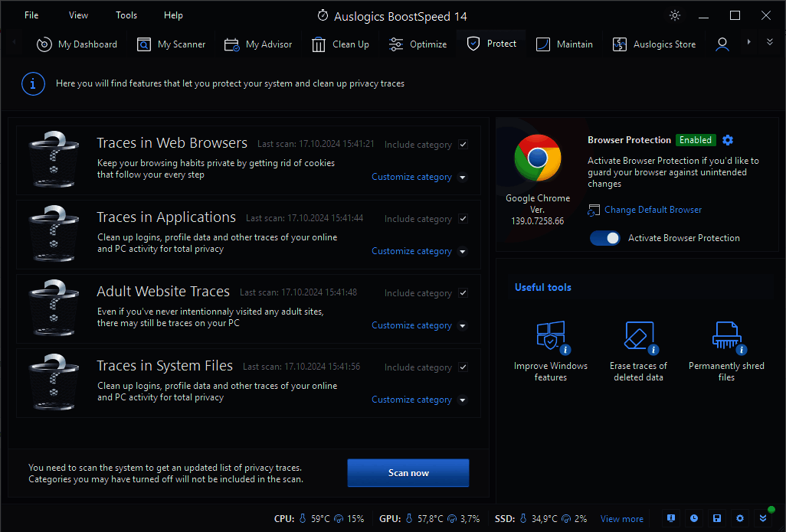Turn off Activate Browser Protection switch
Image resolution: width=786 pixels, height=532 pixels.
click(605, 238)
